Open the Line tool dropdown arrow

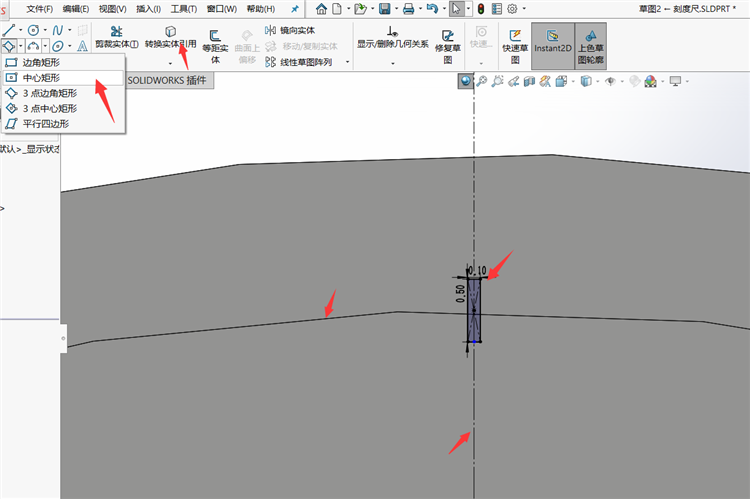(21, 30)
